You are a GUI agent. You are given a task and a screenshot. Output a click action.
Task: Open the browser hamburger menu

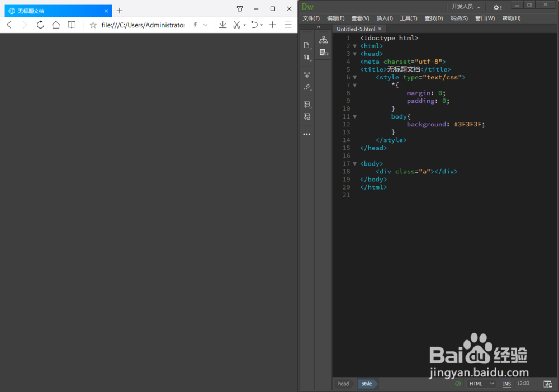pos(288,25)
